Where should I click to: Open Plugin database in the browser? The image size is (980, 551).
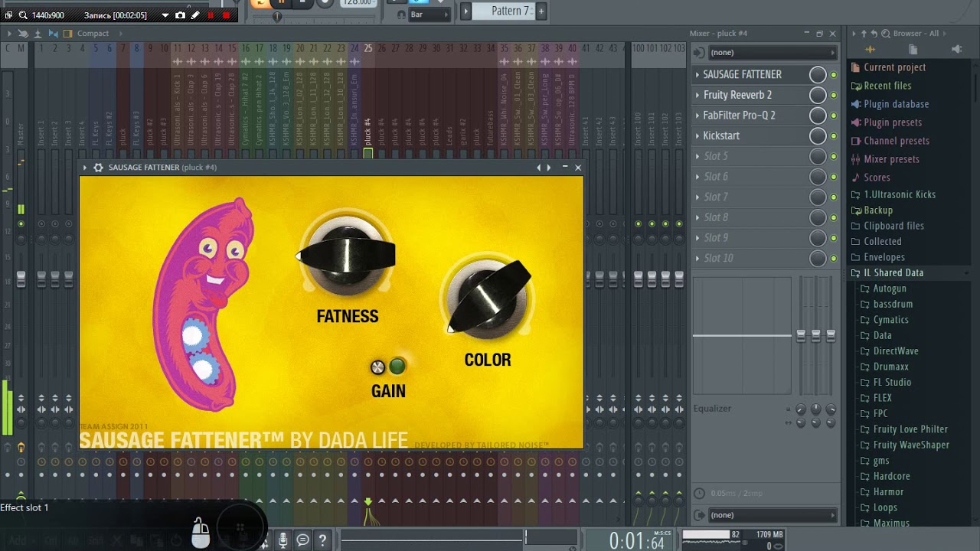(896, 104)
